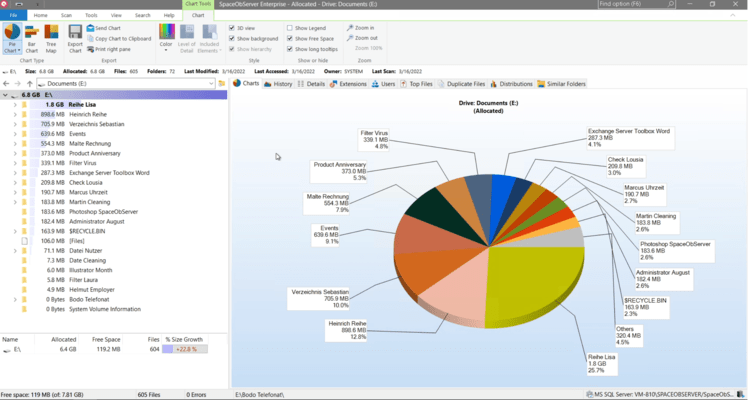Screen dimensions: 748x400
Task: Select the Events folder in tree
Action: [78, 133]
